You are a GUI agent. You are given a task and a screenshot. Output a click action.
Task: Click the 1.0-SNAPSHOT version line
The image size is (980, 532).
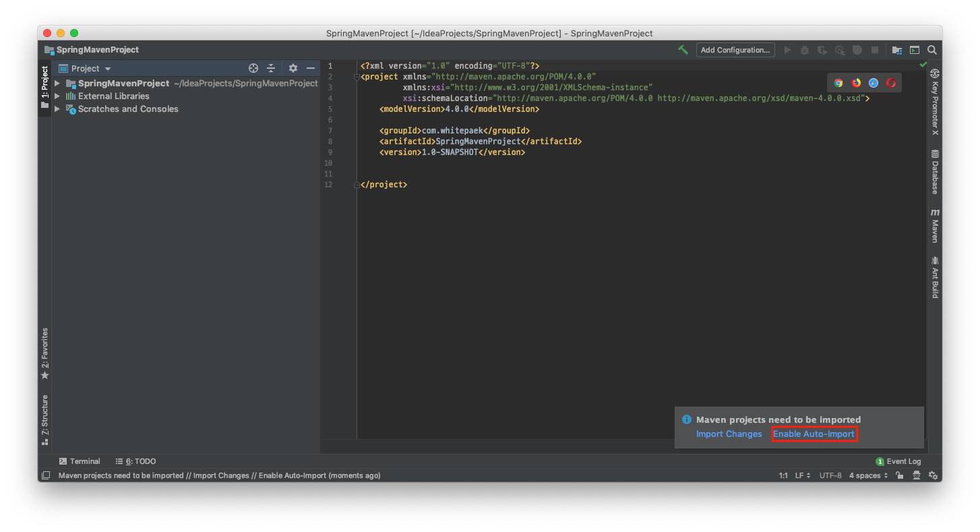coord(452,152)
